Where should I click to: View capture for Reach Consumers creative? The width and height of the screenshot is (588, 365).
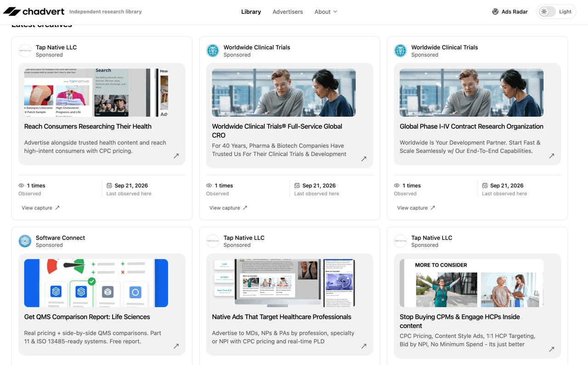coord(40,208)
